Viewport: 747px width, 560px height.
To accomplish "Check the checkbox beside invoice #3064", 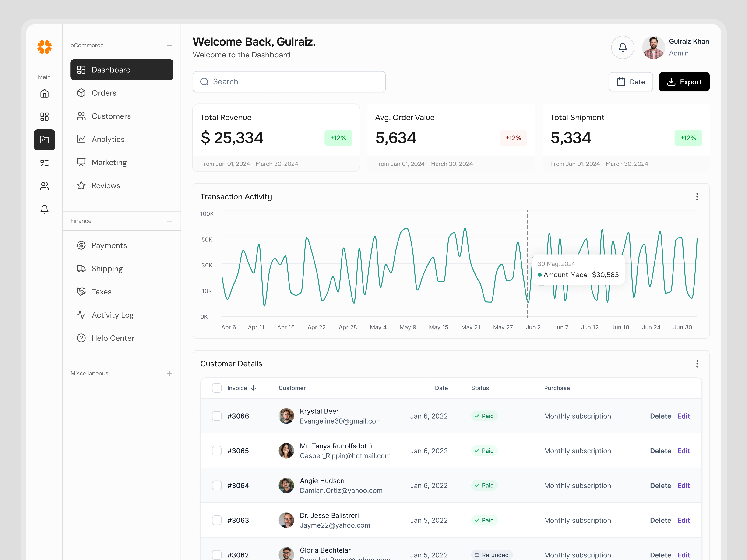I will coord(217,485).
